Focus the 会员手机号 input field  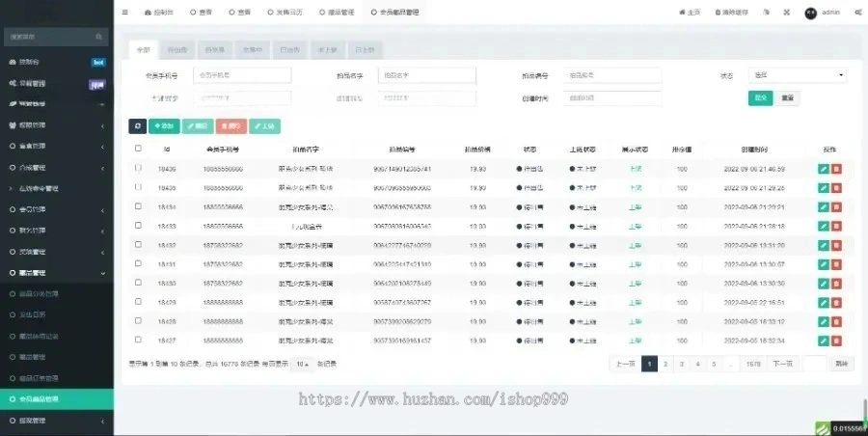click(x=242, y=75)
